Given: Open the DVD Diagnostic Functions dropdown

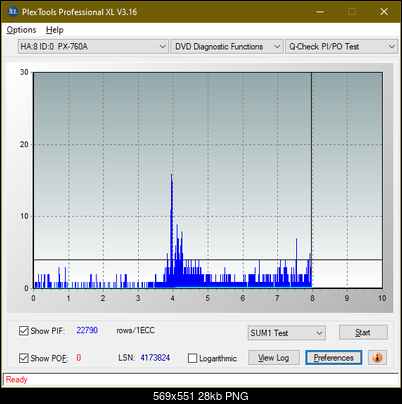Looking at the screenshot, I should coord(227,47).
